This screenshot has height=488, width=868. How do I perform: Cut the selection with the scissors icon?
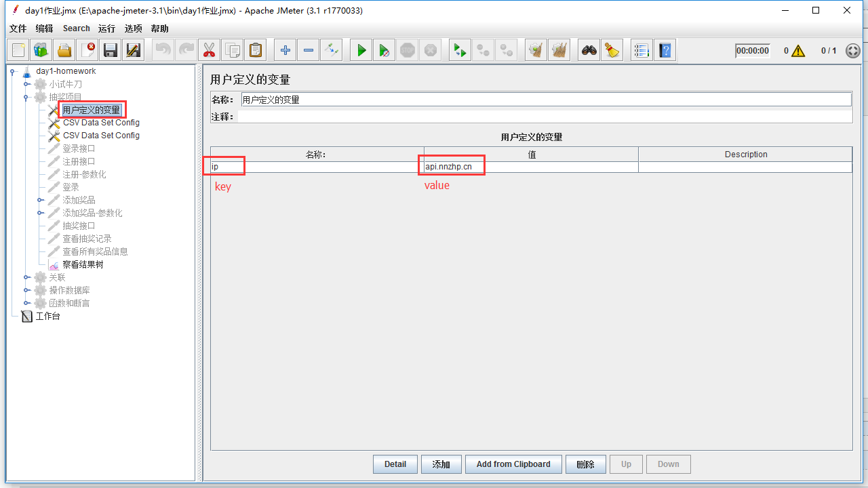click(209, 50)
